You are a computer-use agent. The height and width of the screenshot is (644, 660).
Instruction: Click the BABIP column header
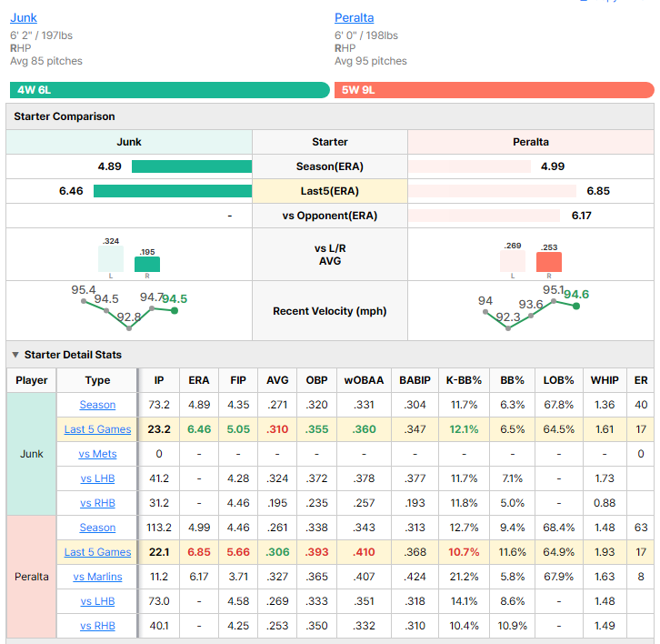tap(415, 380)
